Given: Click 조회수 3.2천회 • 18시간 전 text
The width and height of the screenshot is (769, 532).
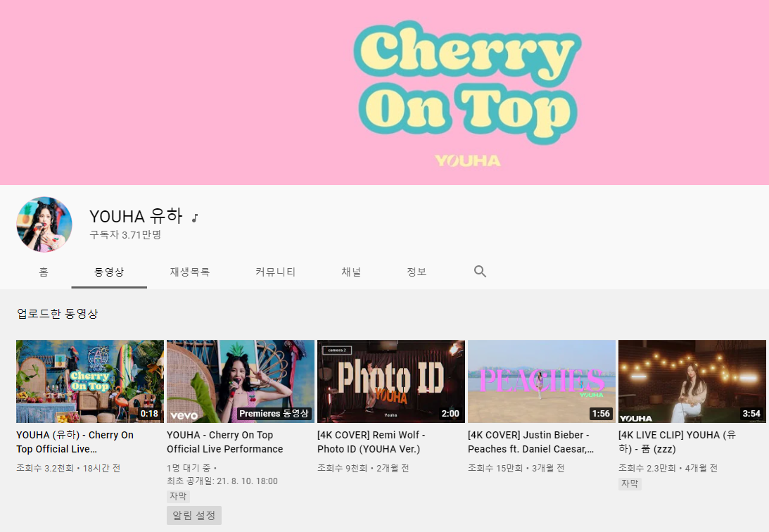Looking at the screenshot, I should tap(68, 468).
